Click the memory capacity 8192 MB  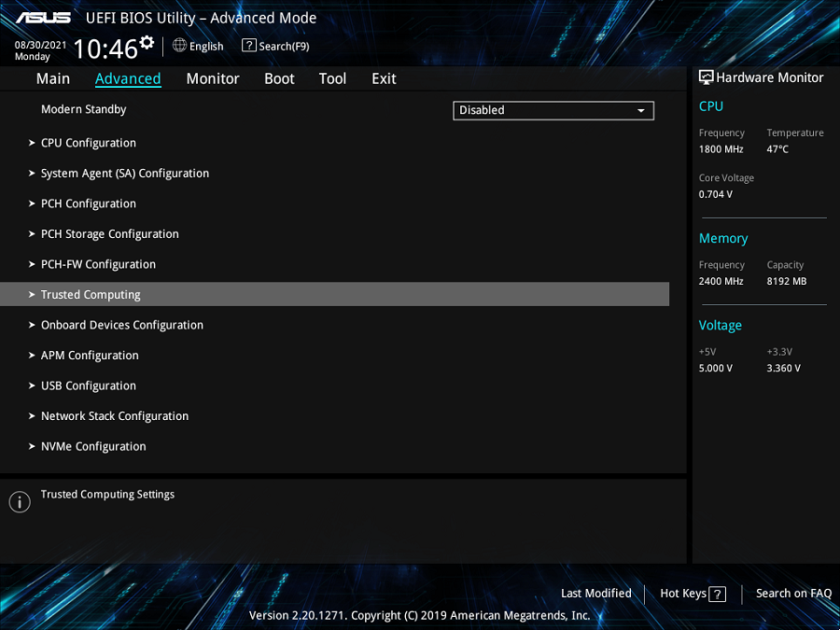pyautogui.click(x=787, y=281)
